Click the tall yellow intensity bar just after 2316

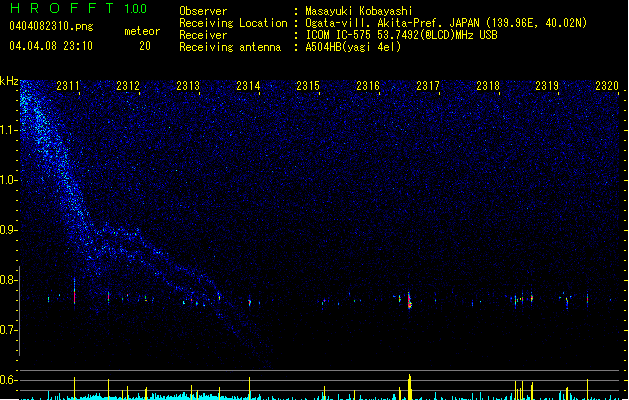pos(410,387)
